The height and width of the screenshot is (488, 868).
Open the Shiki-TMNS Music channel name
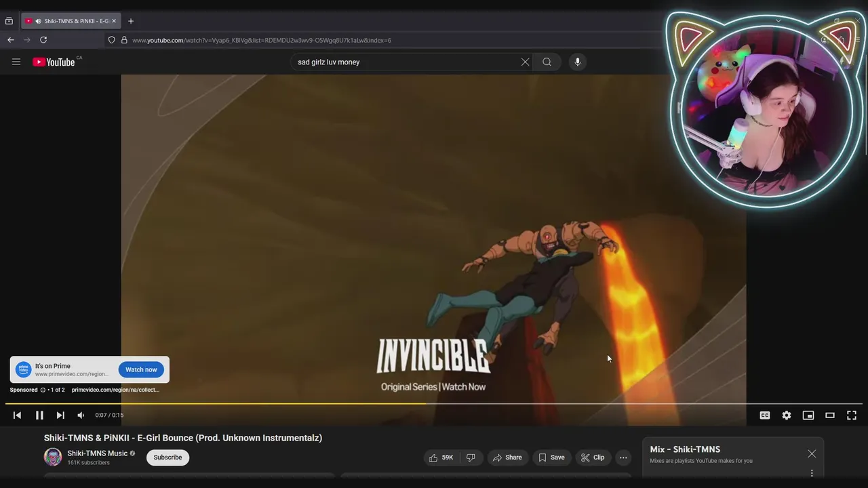(x=97, y=453)
